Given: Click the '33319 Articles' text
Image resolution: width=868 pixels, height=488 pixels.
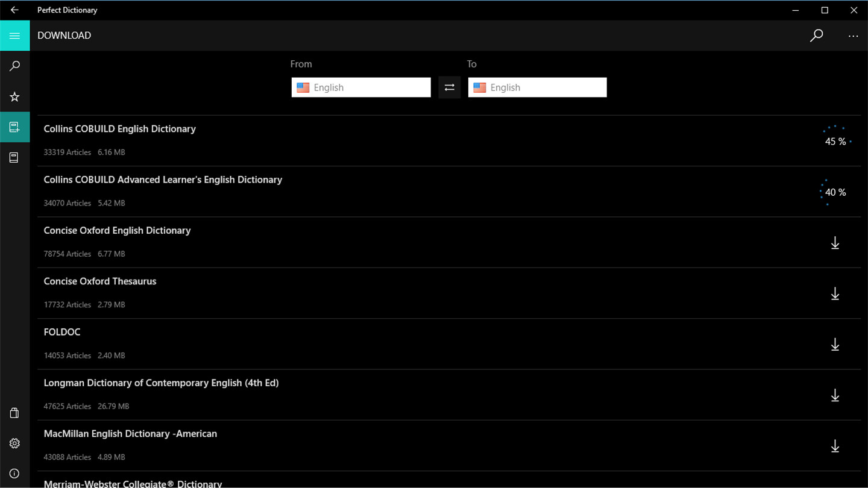Looking at the screenshot, I should [x=68, y=152].
